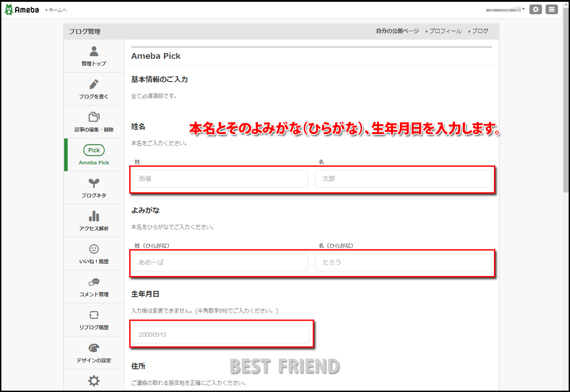
Task: Focus the 生年月日 birthdate input field
Action: point(220,335)
